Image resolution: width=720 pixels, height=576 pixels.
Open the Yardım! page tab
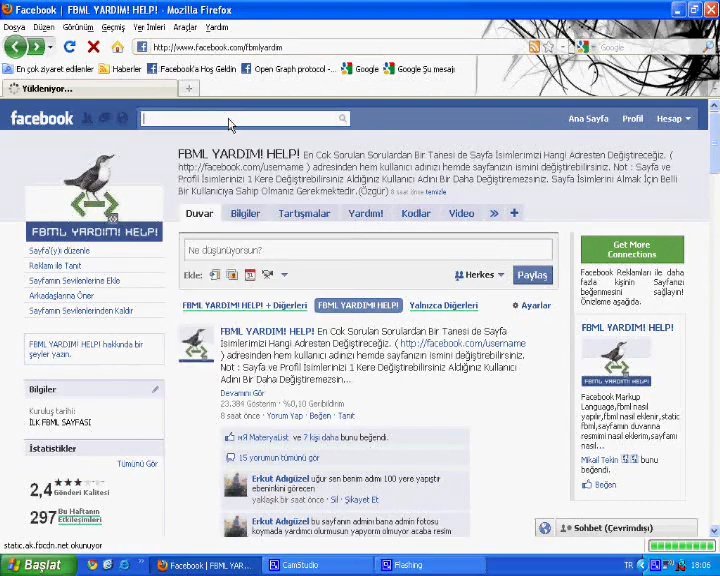(x=366, y=213)
